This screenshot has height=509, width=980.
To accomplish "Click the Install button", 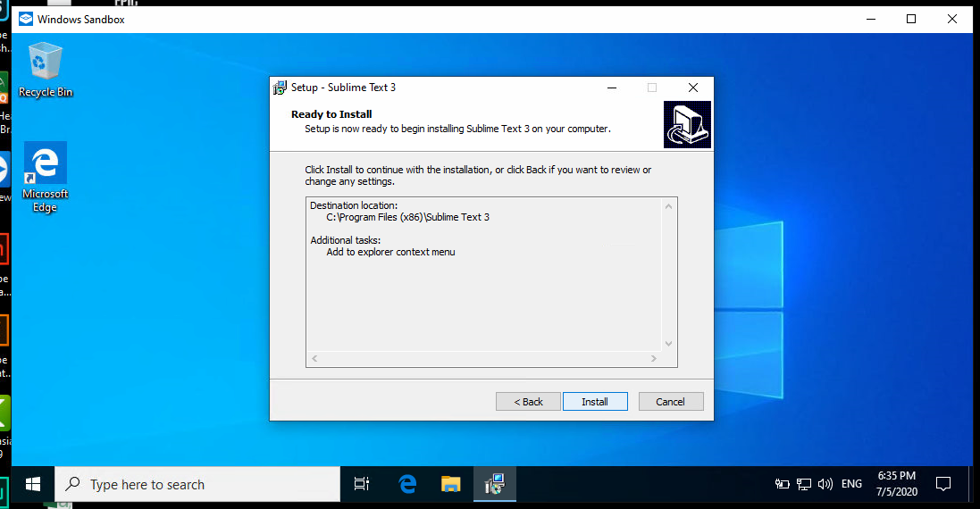I will point(595,402).
